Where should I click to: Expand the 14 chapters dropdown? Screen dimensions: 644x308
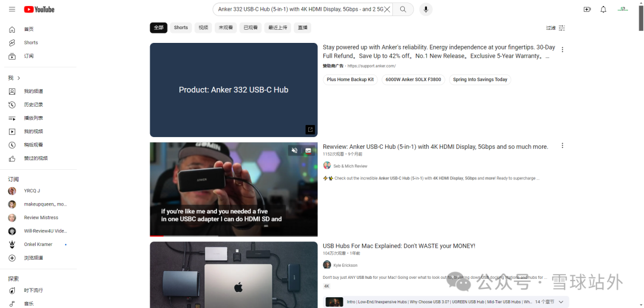[x=561, y=302]
